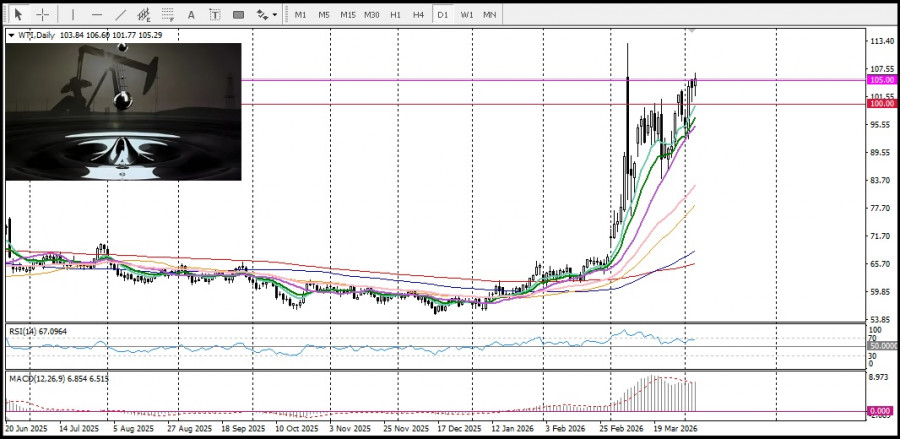
Task: Select the Horizontal Line drawing tool
Action: pyautogui.click(x=97, y=15)
